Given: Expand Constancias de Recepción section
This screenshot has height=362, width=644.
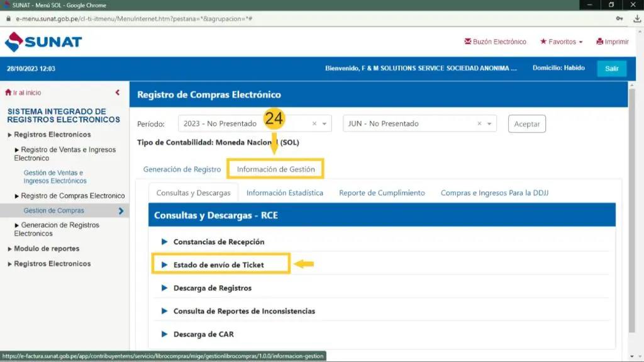Looking at the screenshot, I should tap(218, 242).
